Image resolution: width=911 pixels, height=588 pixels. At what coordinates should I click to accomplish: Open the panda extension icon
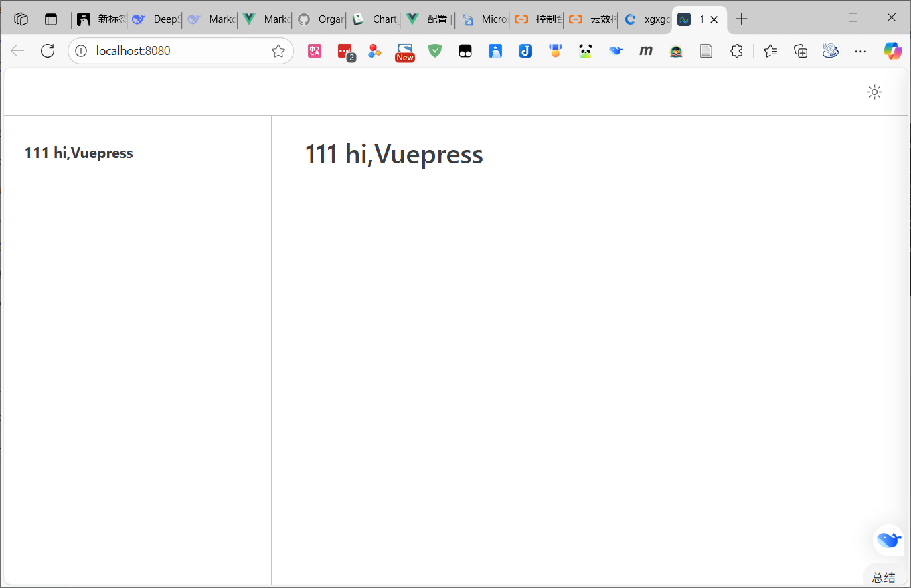pyautogui.click(x=586, y=51)
